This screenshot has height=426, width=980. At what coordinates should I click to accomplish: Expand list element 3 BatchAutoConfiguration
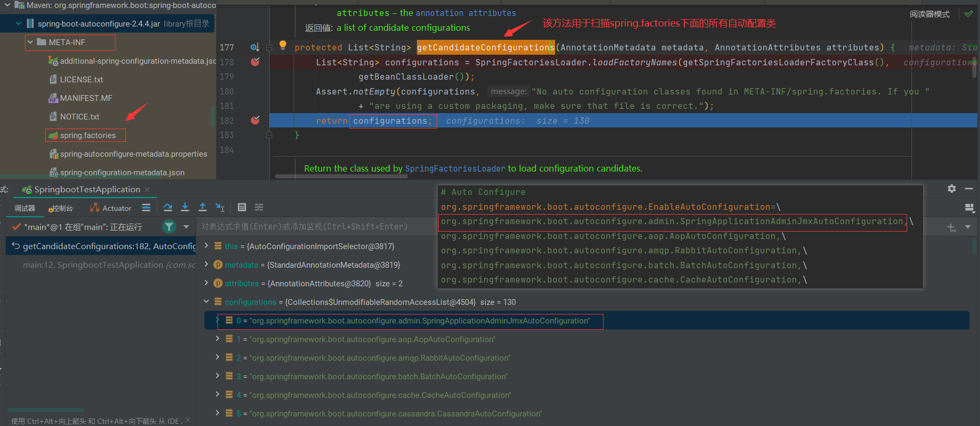pyautogui.click(x=217, y=376)
